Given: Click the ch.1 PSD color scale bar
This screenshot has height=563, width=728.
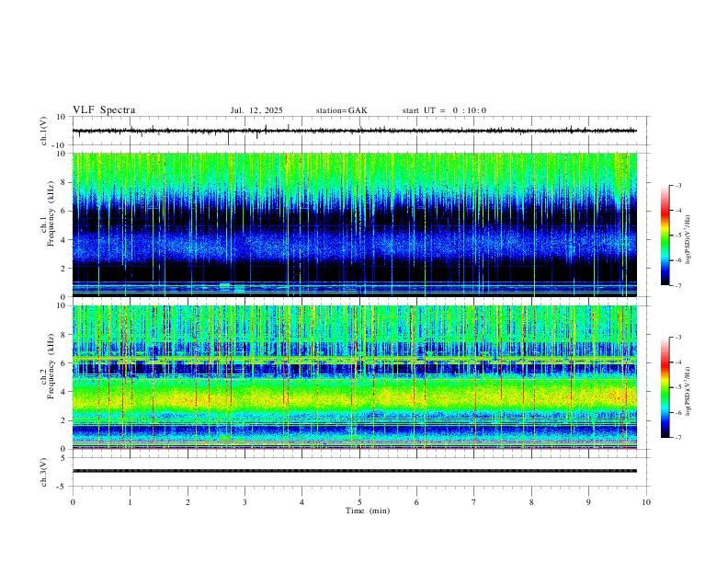Looking at the screenshot, I should (x=665, y=236).
